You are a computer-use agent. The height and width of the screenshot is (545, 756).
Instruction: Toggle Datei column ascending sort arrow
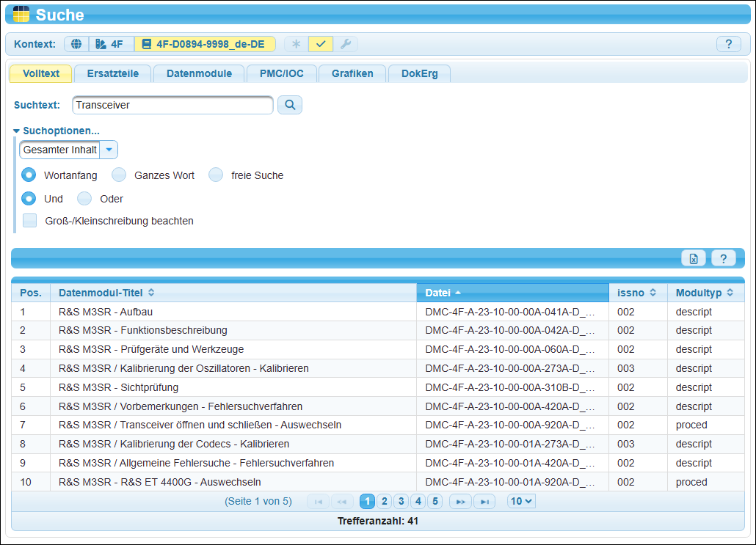click(458, 293)
